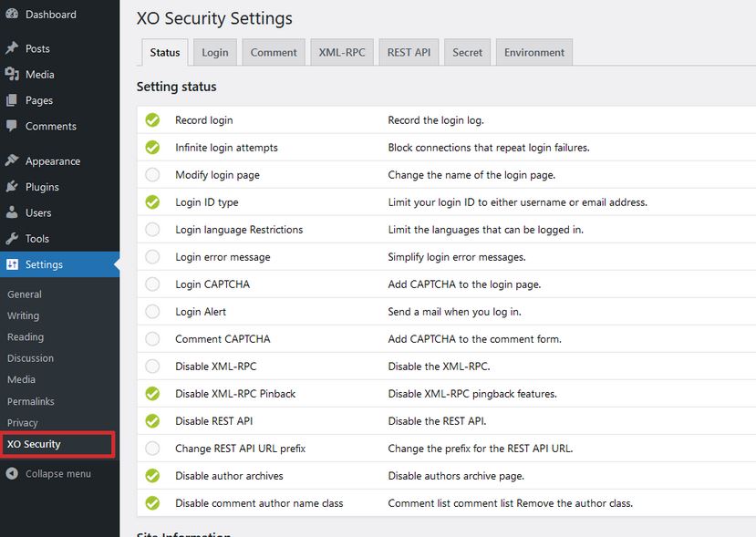Select the Status tab
756x537 pixels.
(x=165, y=52)
